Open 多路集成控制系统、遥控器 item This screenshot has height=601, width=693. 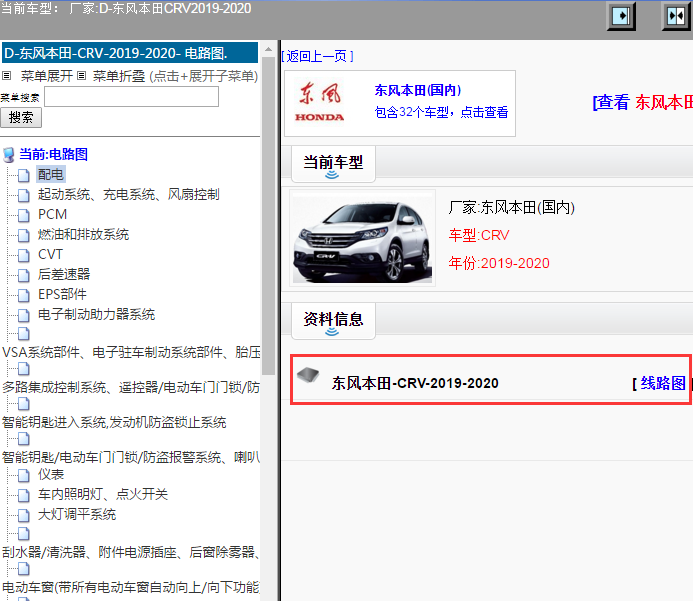pyautogui.click(x=131, y=388)
